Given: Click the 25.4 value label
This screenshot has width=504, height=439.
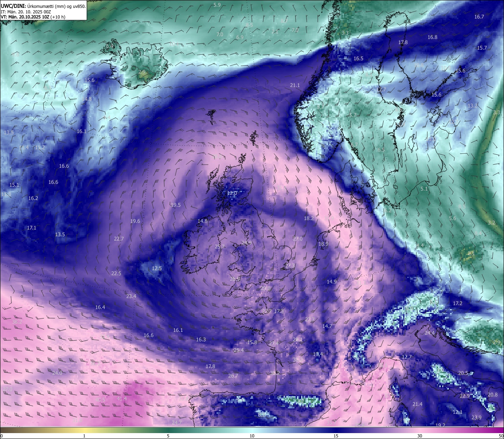Looking at the screenshot, I should (x=239, y=350).
